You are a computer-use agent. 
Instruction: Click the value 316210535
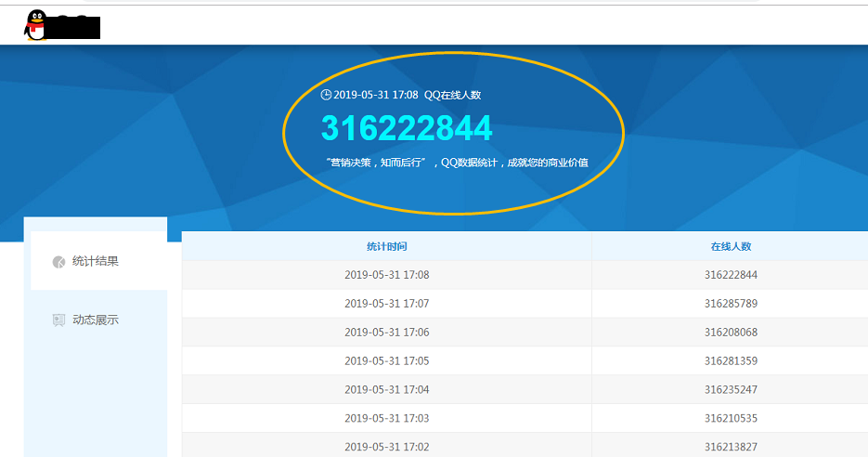point(731,418)
